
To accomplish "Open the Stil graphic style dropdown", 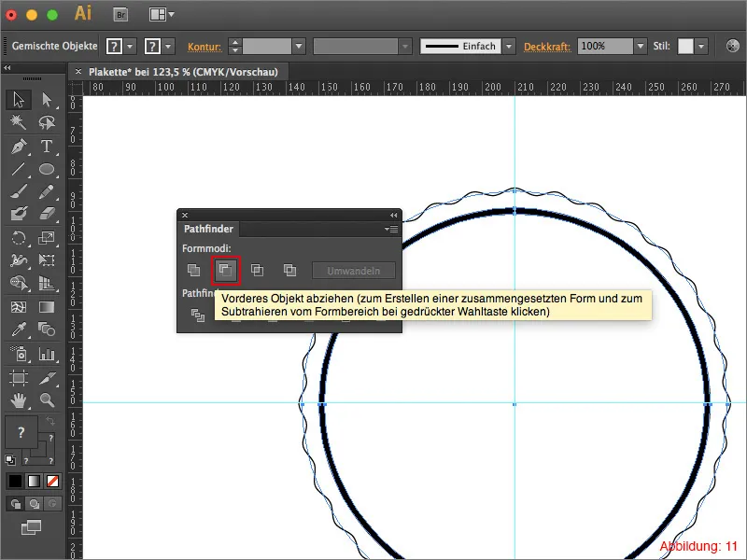I will click(x=701, y=46).
